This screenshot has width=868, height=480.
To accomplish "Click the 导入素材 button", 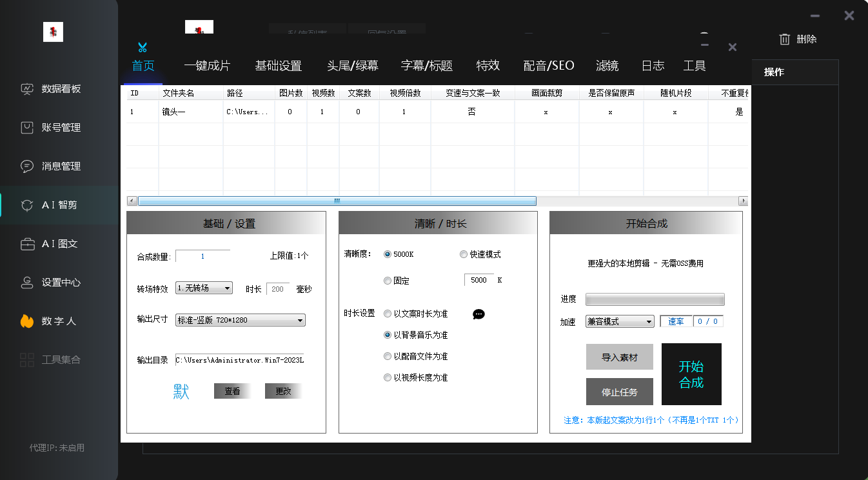I will [x=619, y=357].
